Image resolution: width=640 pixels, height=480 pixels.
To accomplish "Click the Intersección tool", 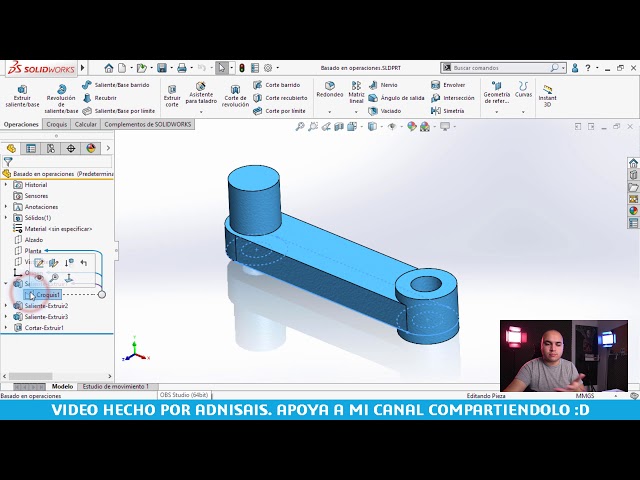I will 453,98.
